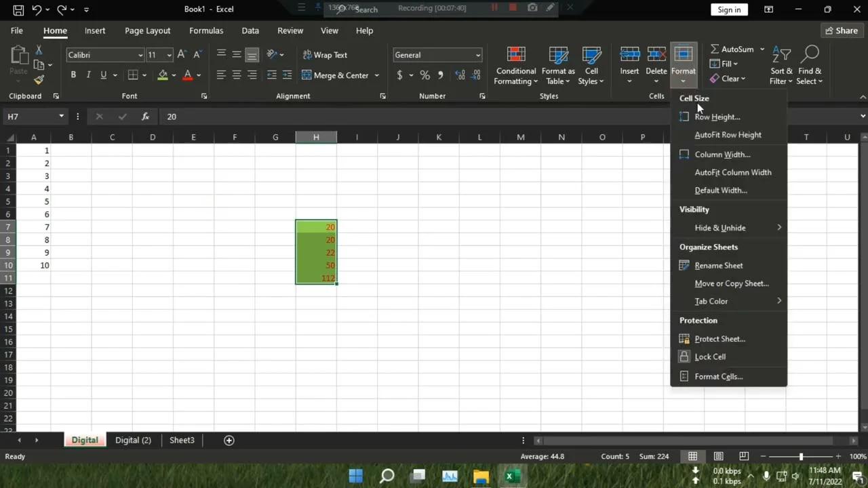Toggle Italic formatting

pos(88,75)
